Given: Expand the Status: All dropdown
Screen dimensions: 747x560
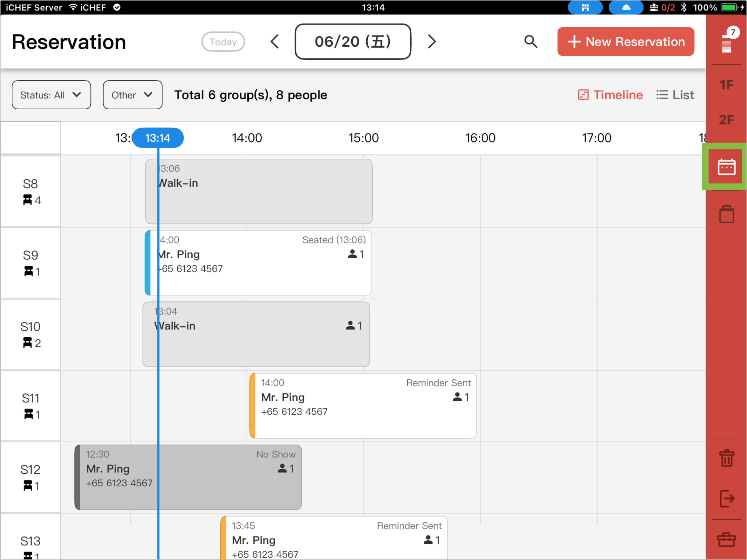Looking at the screenshot, I should click(51, 95).
